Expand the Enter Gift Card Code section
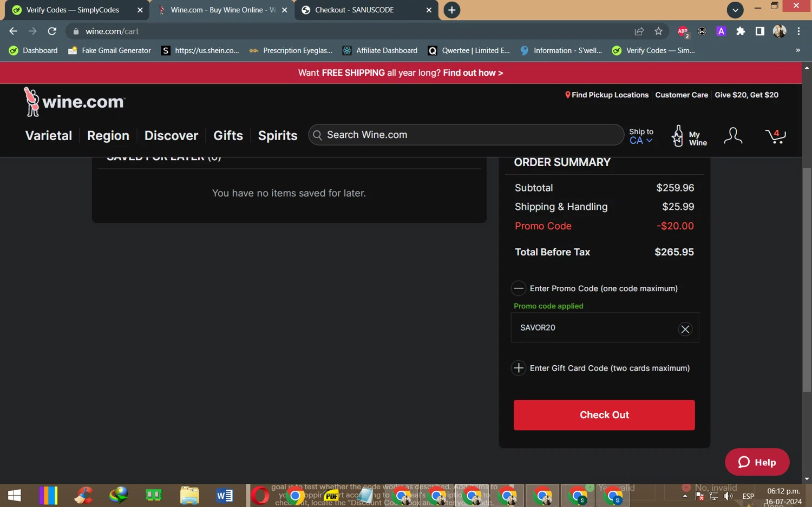Viewport: 812px width, 507px height. coord(518,368)
